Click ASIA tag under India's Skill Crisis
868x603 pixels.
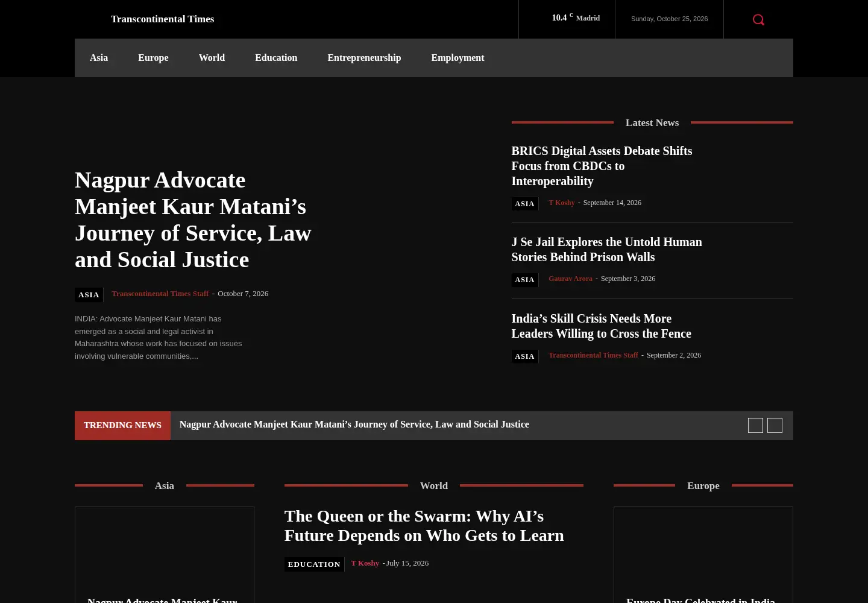(x=524, y=356)
